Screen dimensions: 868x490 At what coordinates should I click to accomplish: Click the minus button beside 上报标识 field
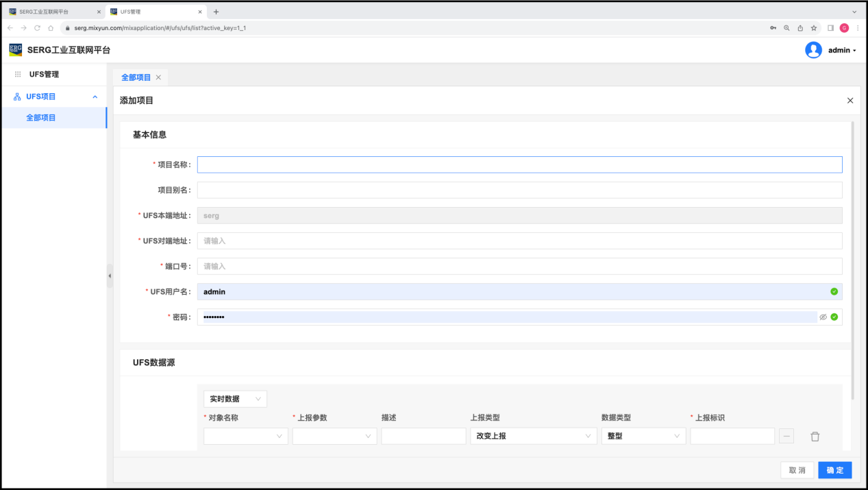786,437
